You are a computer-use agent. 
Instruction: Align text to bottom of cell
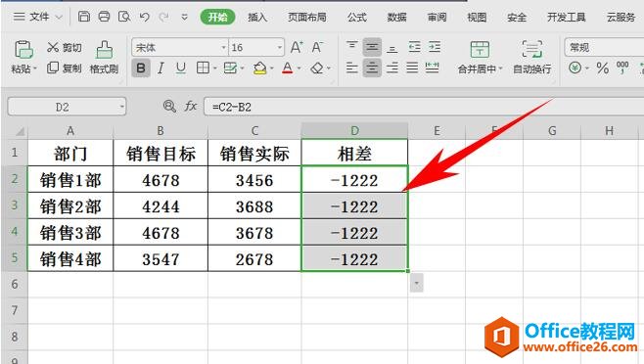(x=392, y=48)
